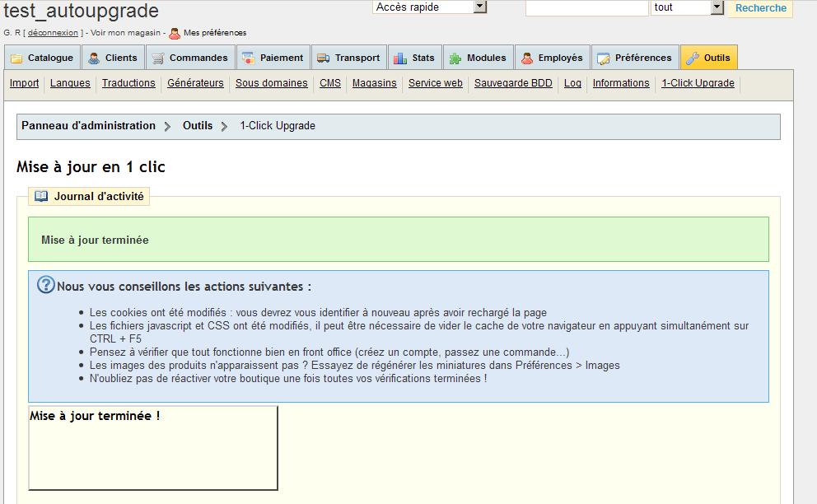Viewport: 817px width, 504px height.
Task: Open Voir mon magasin link
Action: tap(125, 32)
